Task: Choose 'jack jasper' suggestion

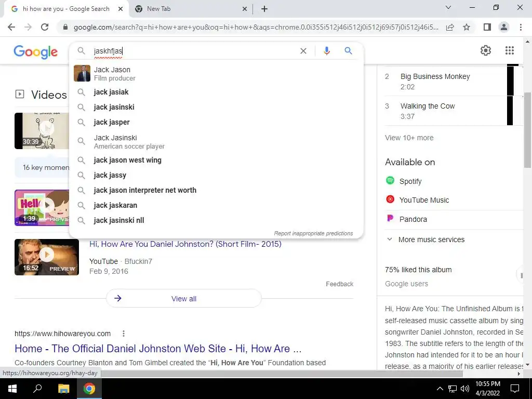Action: (x=216, y=122)
